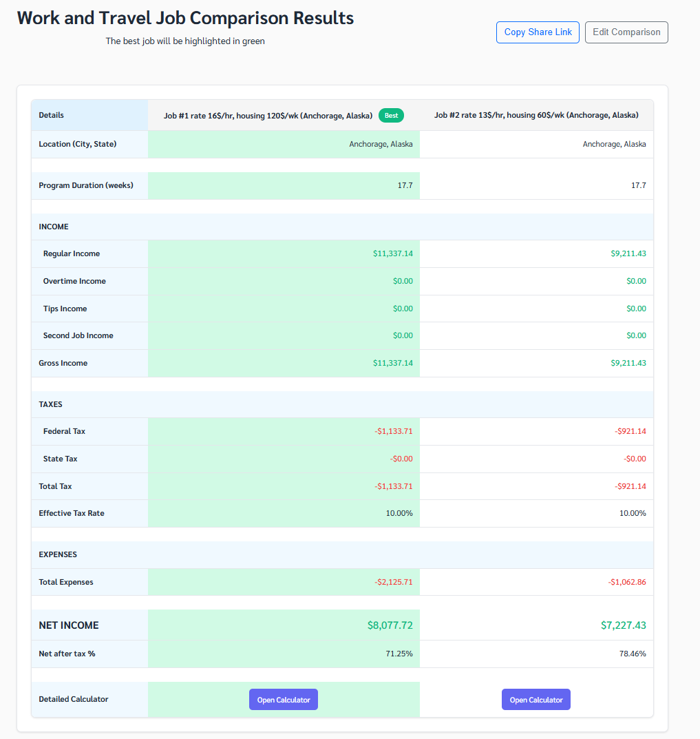Click the Details header cell
The height and width of the screenshot is (739, 700).
click(89, 115)
